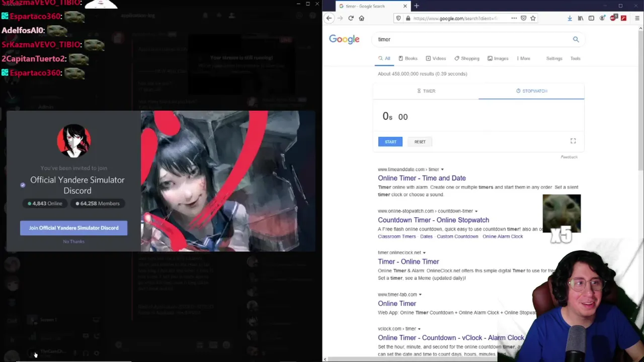
Task: Click the Yandere Simulator server avatar
Action: pos(74,141)
